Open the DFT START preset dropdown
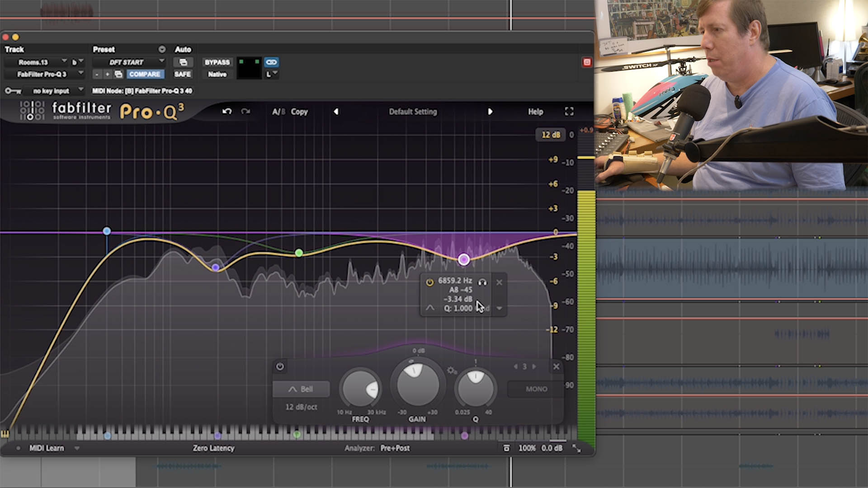868x488 pixels. (x=129, y=62)
